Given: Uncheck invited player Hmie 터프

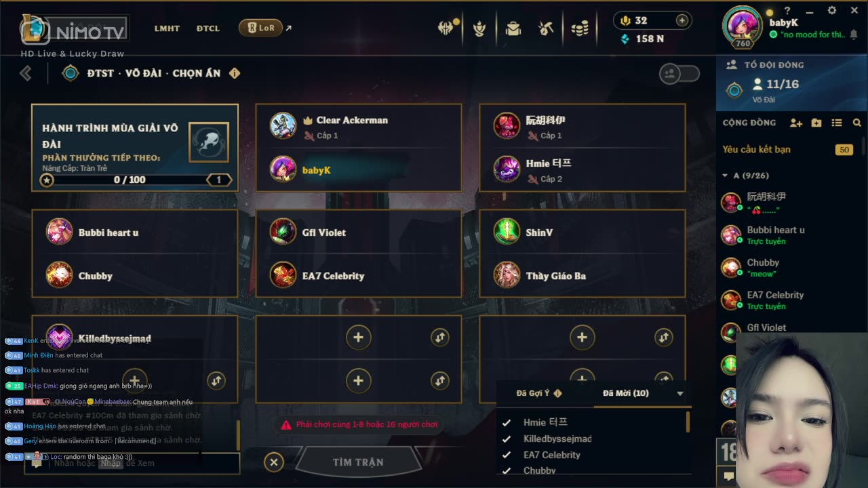Looking at the screenshot, I should (506, 422).
